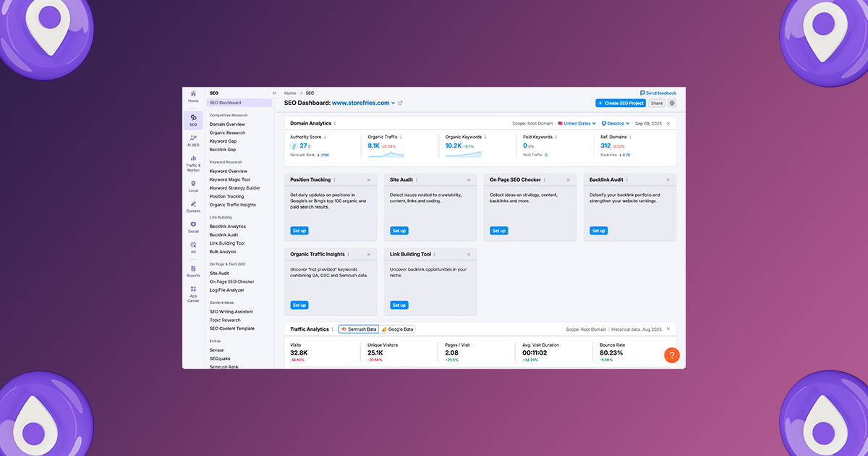Image resolution: width=868 pixels, height=456 pixels.
Task: Set up Position Tracking
Action: [299, 230]
